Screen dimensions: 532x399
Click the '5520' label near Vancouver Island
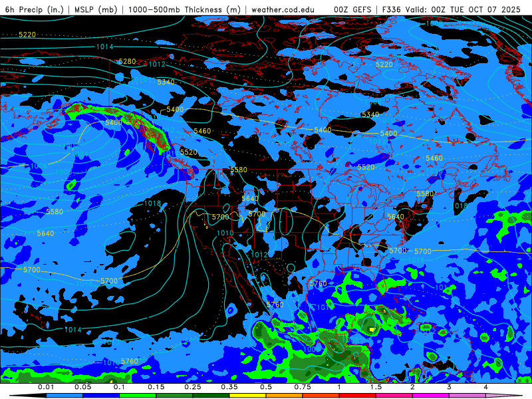click(x=189, y=152)
